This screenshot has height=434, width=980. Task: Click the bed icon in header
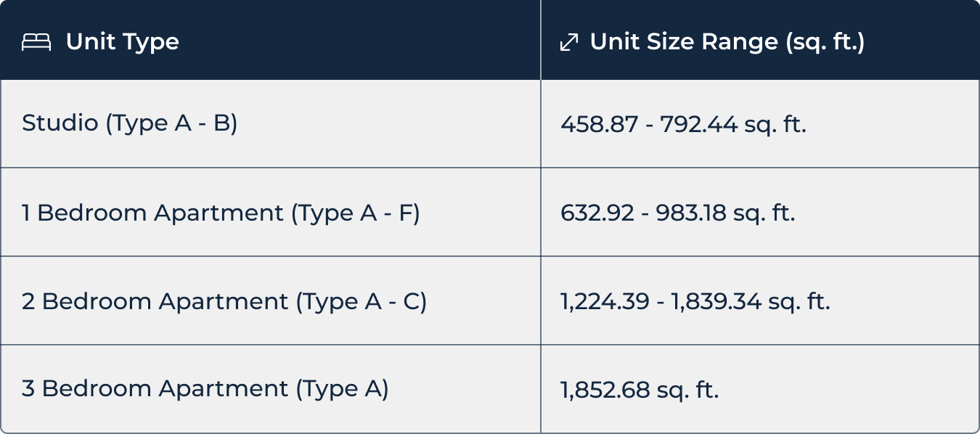click(36, 42)
